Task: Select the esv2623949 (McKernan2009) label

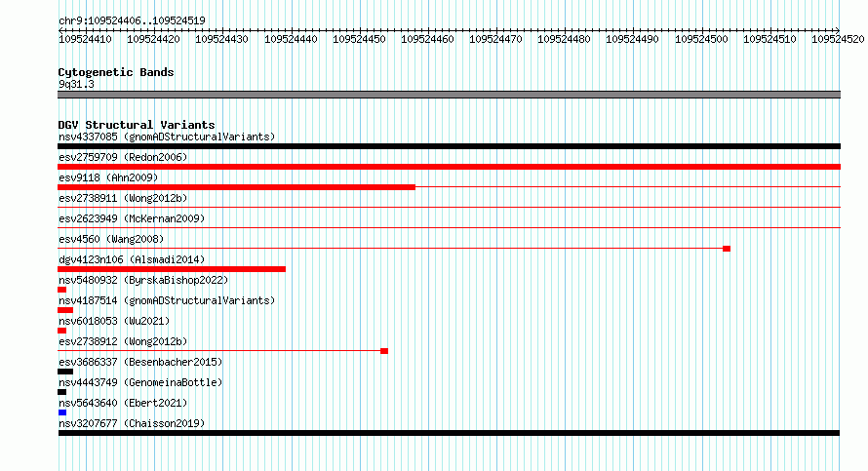Action: [132, 218]
